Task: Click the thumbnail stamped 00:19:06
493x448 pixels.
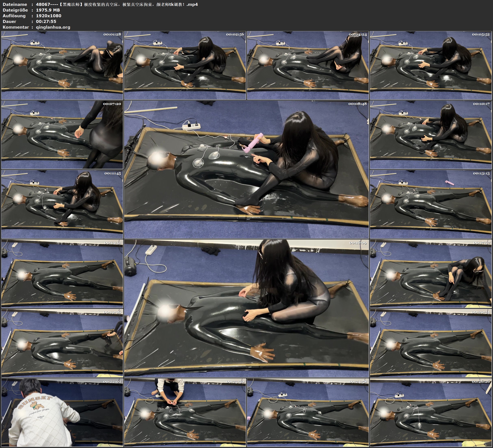Action: (x=62, y=343)
